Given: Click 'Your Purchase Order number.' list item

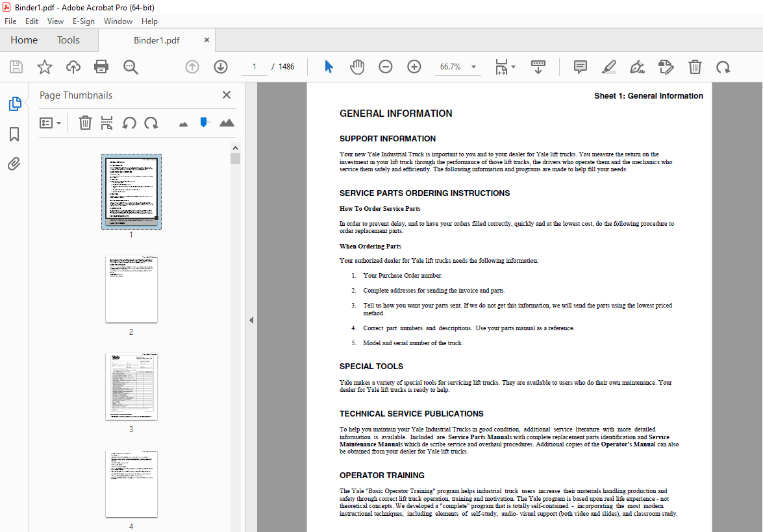Looking at the screenshot, I should point(403,275).
